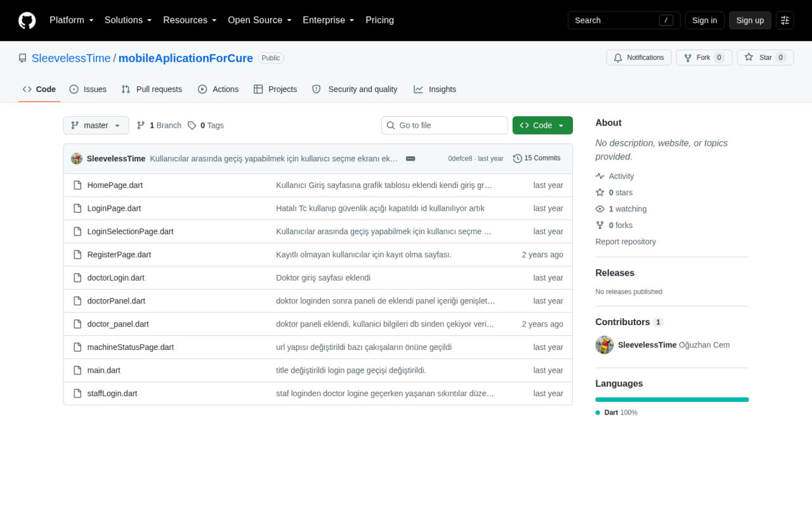
Task: Open the Projects tab
Action: [x=275, y=90]
